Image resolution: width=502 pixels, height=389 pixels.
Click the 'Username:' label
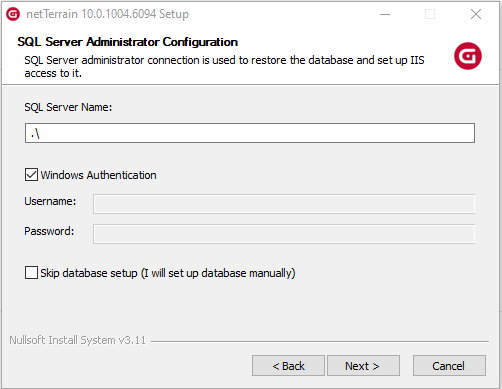click(x=50, y=201)
